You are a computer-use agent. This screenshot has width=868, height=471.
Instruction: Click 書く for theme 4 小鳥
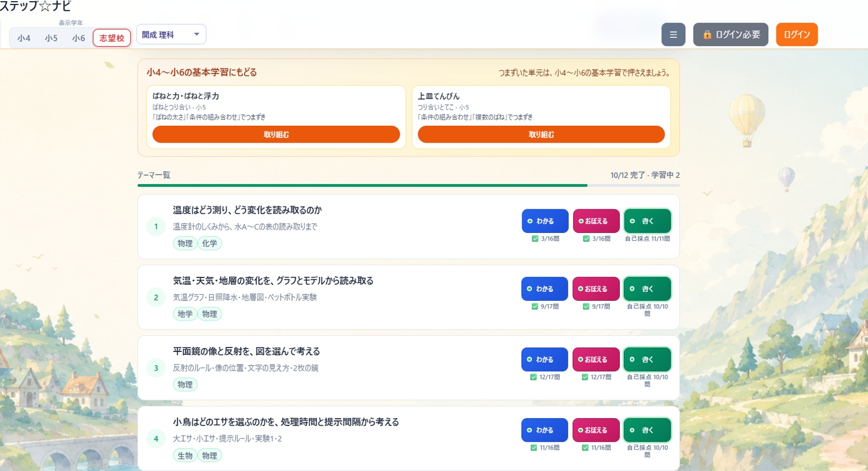pyautogui.click(x=647, y=430)
